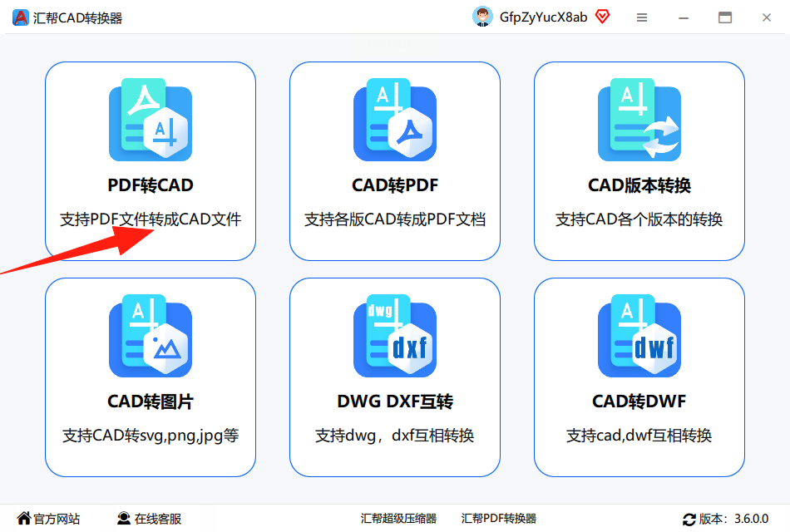Open the DWG DXF互转 icon
Screen dimensions: 790x532
[395, 336]
